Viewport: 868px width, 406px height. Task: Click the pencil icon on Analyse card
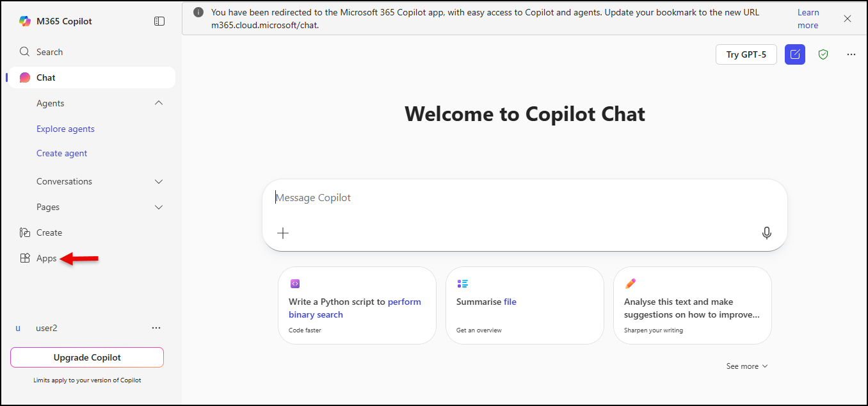tap(631, 284)
